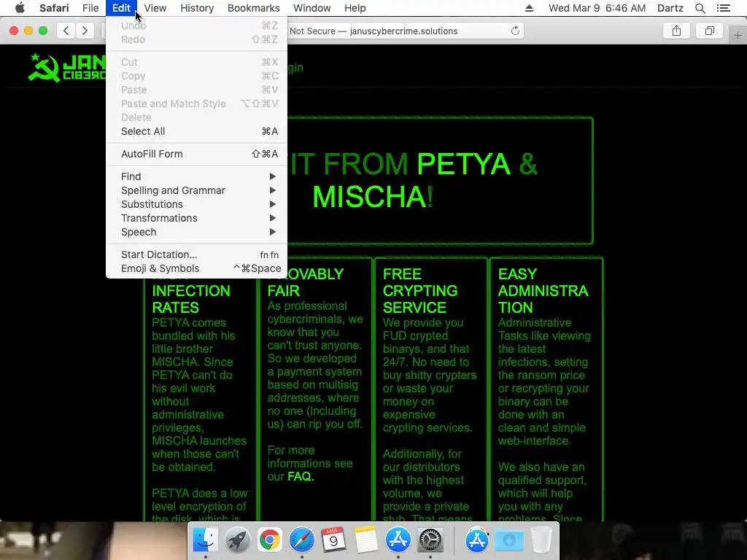
Task: Expand Spelling and Grammar submenu
Action: pos(197,190)
